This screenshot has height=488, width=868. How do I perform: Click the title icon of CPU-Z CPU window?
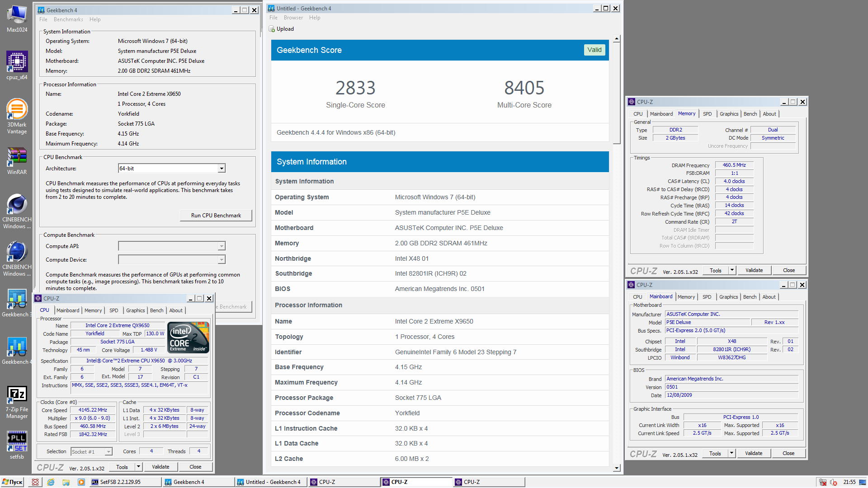point(38,298)
